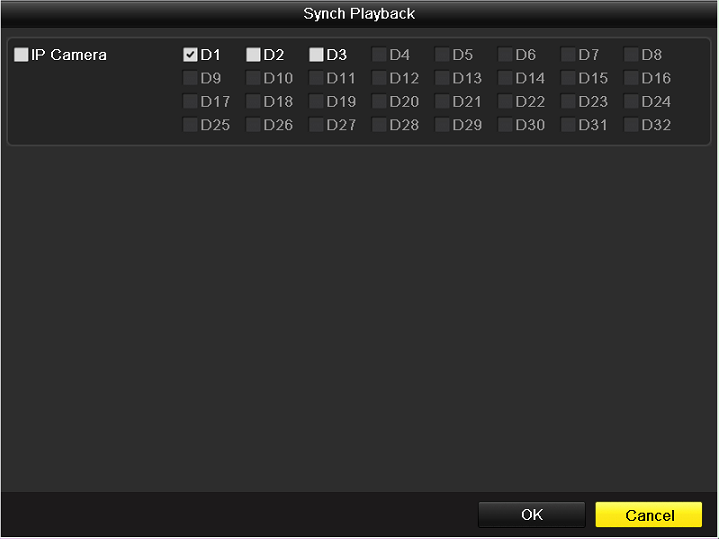
Task: Toggle the IP Camera select-all checkbox
Action: (x=21, y=55)
